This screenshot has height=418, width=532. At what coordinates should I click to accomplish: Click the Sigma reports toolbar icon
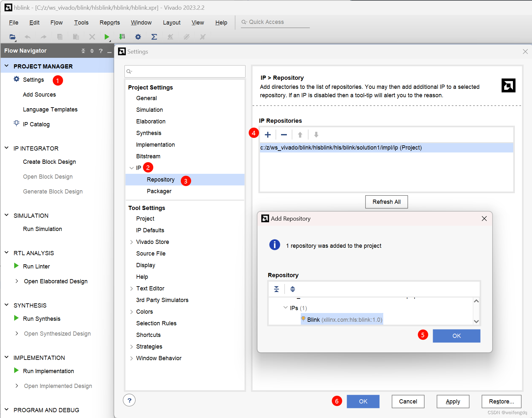click(x=154, y=37)
